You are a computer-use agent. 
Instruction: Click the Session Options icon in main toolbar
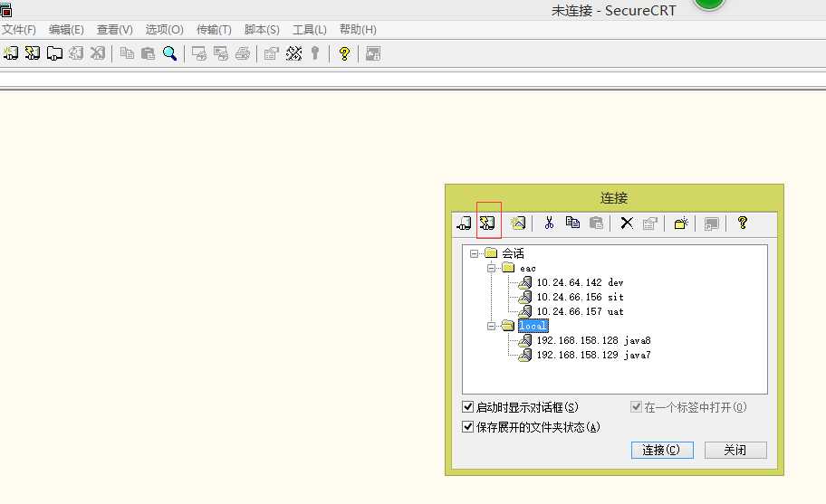pos(271,53)
